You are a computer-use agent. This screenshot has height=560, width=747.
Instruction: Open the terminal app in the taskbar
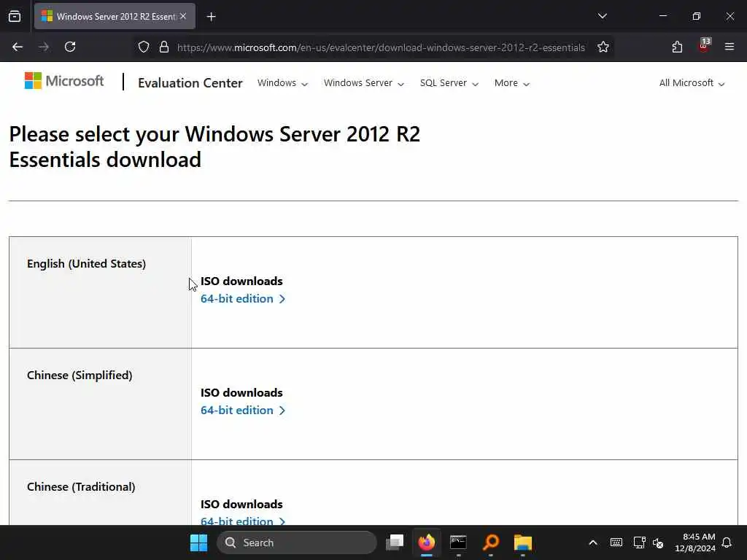point(458,542)
